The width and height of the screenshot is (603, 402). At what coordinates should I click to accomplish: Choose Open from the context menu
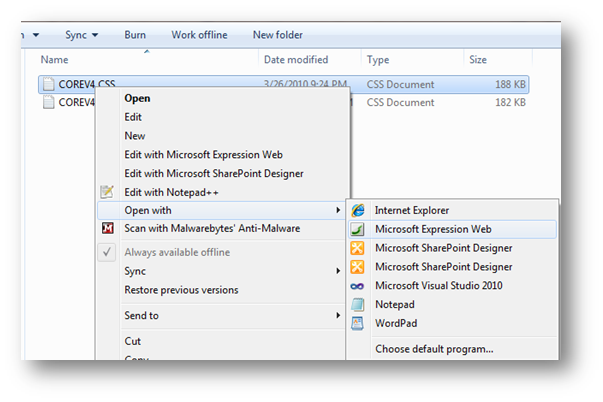click(x=137, y=98)
